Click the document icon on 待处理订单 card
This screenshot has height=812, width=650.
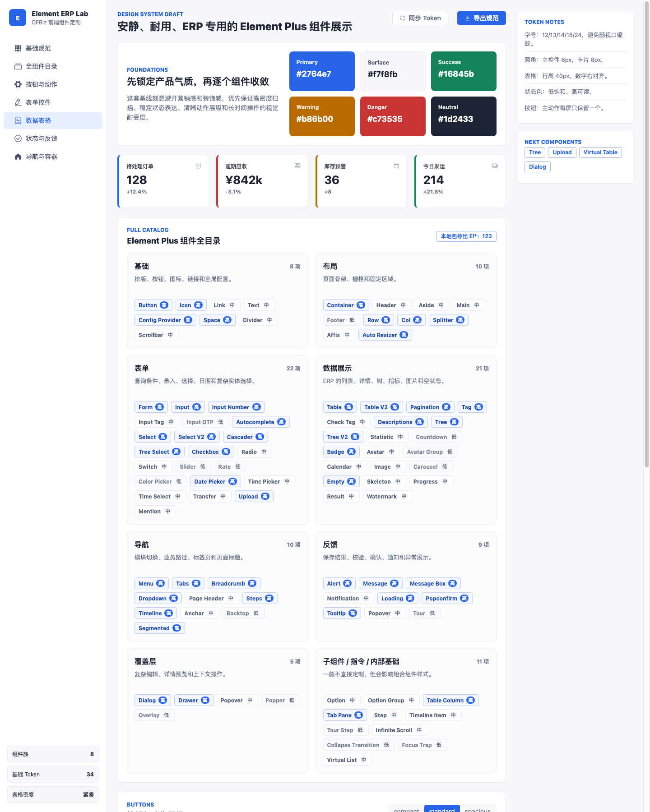[198, 166]
